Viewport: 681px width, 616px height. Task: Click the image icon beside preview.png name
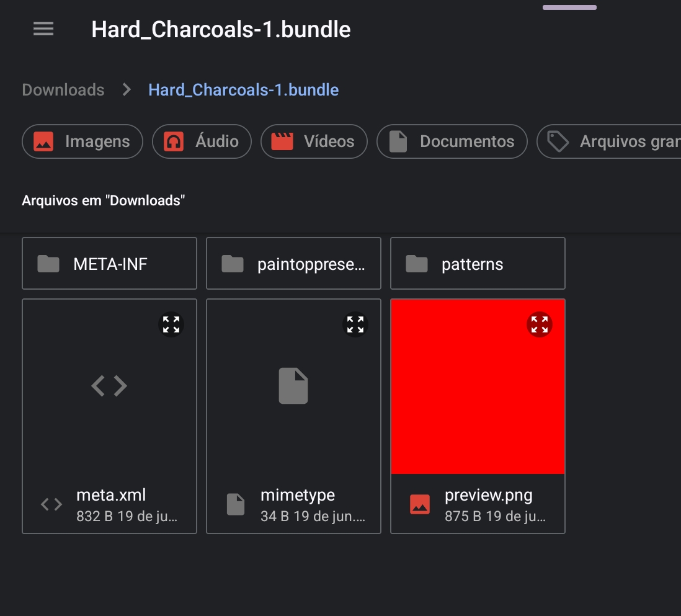pyautogui.click(x=420, y=504)
